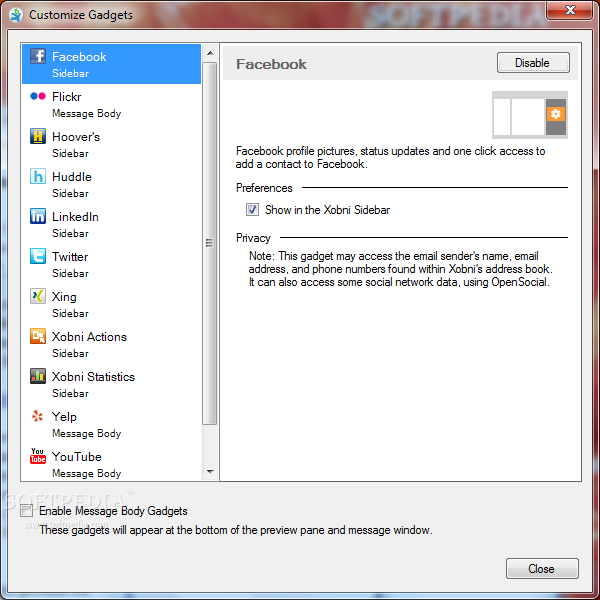Click the Hoover's gadget icon
This screenshot has height=600, width=600.
point(38,136)
